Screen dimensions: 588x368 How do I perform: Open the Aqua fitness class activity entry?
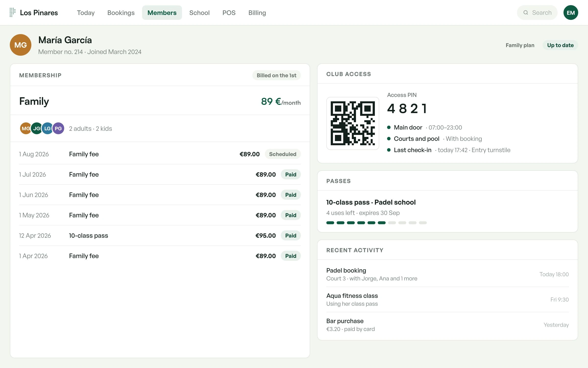tap(447, 300)
